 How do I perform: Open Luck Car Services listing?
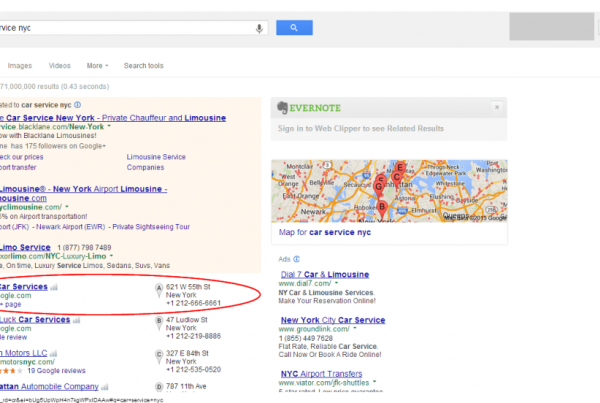(x=35, y=320)
